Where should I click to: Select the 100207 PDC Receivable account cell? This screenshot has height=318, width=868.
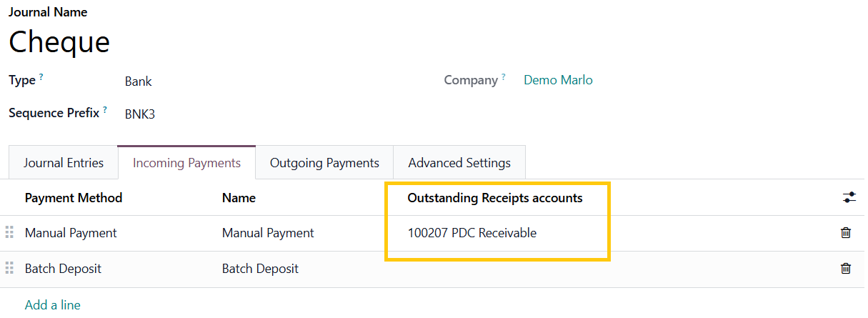coord(472,233)
